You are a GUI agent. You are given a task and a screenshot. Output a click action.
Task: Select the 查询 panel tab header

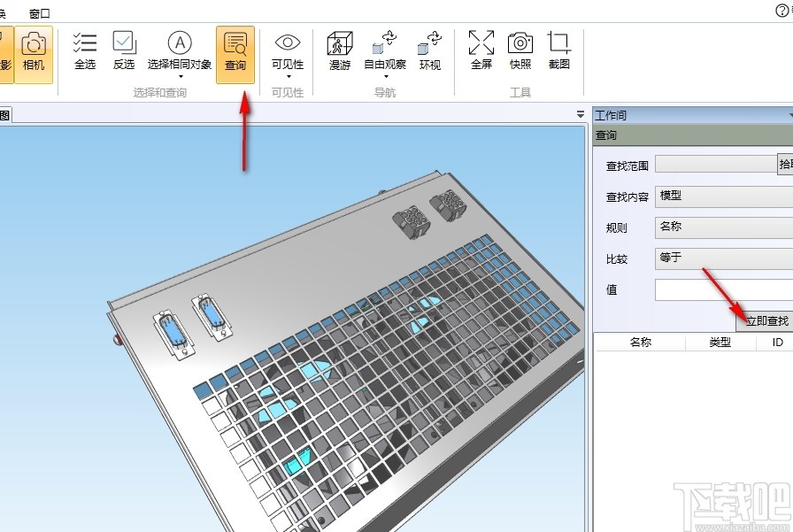(604, 135)
